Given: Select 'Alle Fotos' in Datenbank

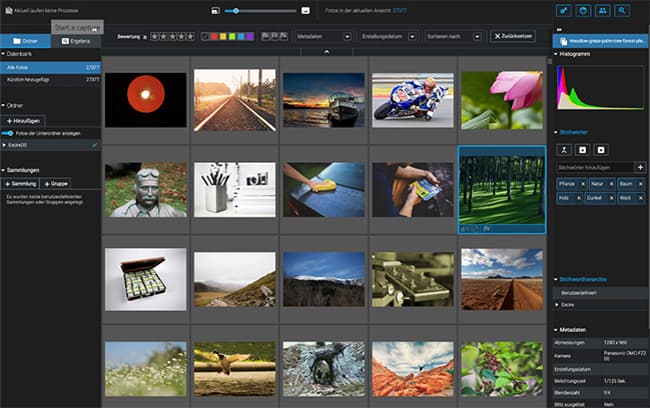Looking at the screenshot, I should tap(51, 67).
